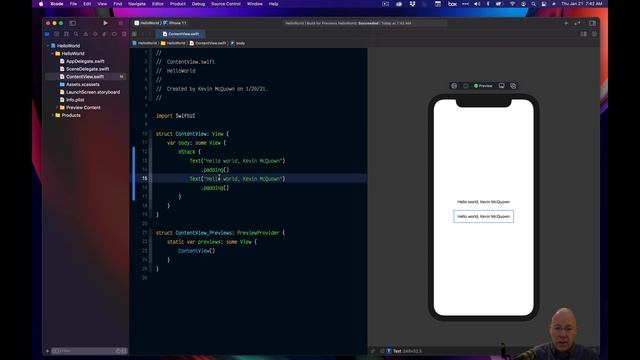Open the File menu
Screen dimensions: 640x360
(x=73, y=4)
